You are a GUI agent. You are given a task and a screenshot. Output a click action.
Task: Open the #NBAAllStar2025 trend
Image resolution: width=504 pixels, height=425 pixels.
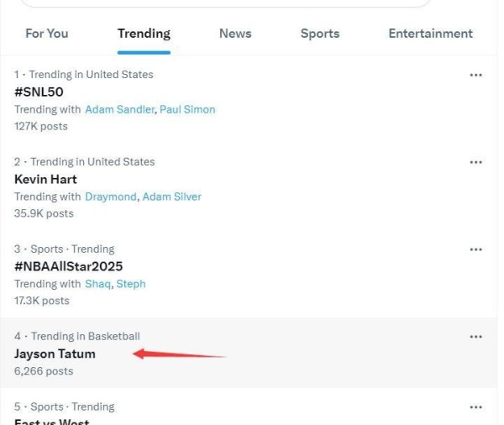point(69,266)
